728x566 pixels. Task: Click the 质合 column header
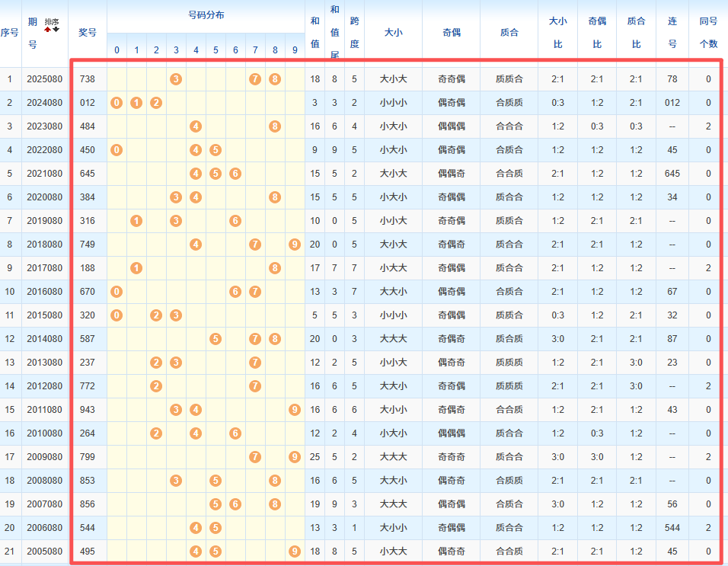(509, 33)
